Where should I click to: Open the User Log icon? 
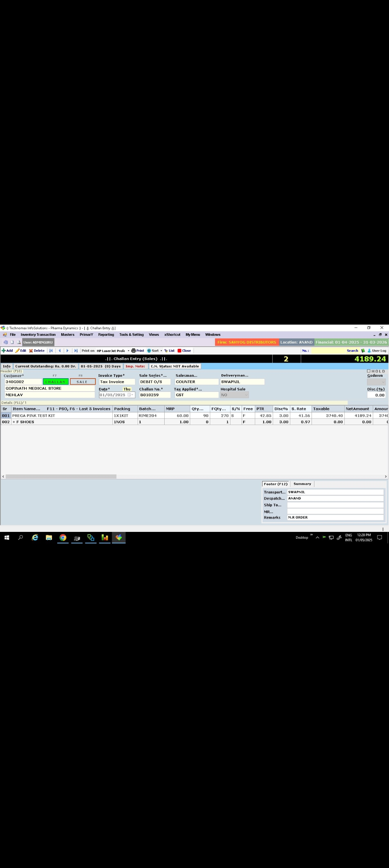(369, 351)
